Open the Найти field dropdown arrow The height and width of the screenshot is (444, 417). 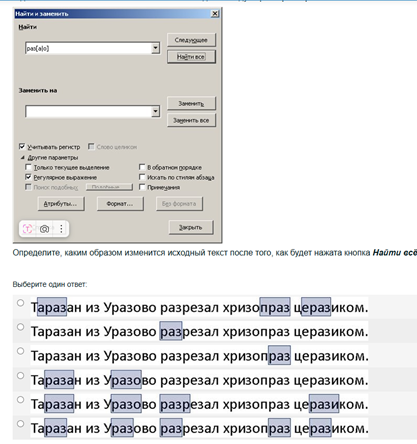(x=155, y=48)
